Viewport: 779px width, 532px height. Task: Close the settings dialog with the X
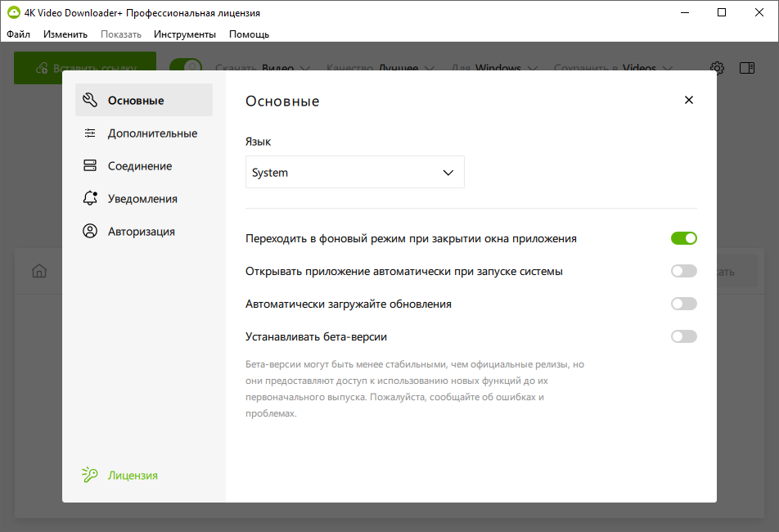click(x=688, y=100)
